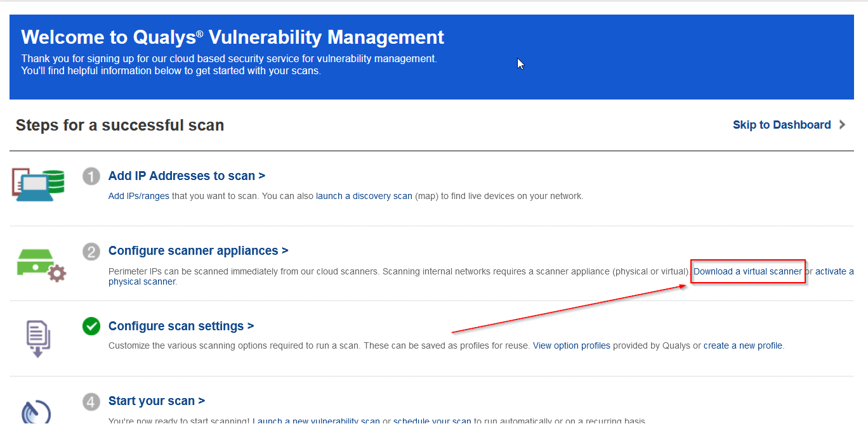Click the Add IP Addresses computer-database icon
This screenshot has width=868, height=438.
pyautogui.click(x=39, y=184)
